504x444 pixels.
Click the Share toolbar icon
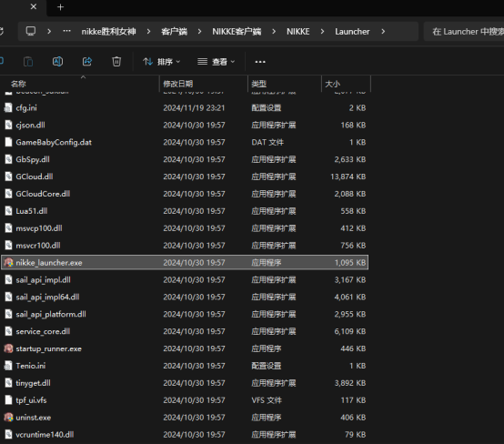coord(87,61)
